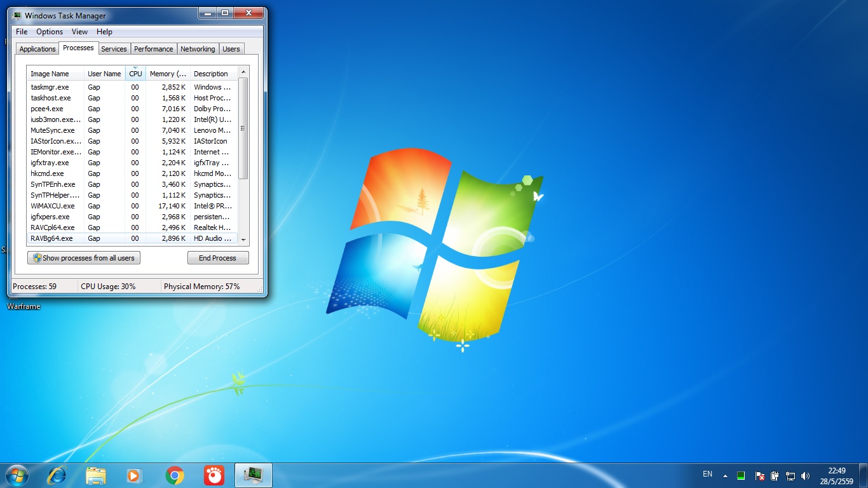Open the Options menu in Task Manager

50,32
